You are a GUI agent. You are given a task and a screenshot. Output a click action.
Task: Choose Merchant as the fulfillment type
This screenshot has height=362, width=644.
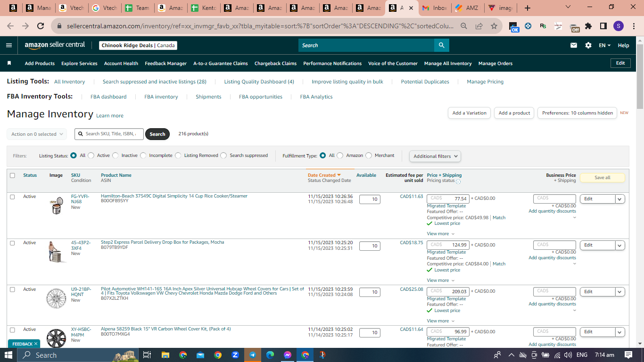pyautogui.click(x=369, y=156)
